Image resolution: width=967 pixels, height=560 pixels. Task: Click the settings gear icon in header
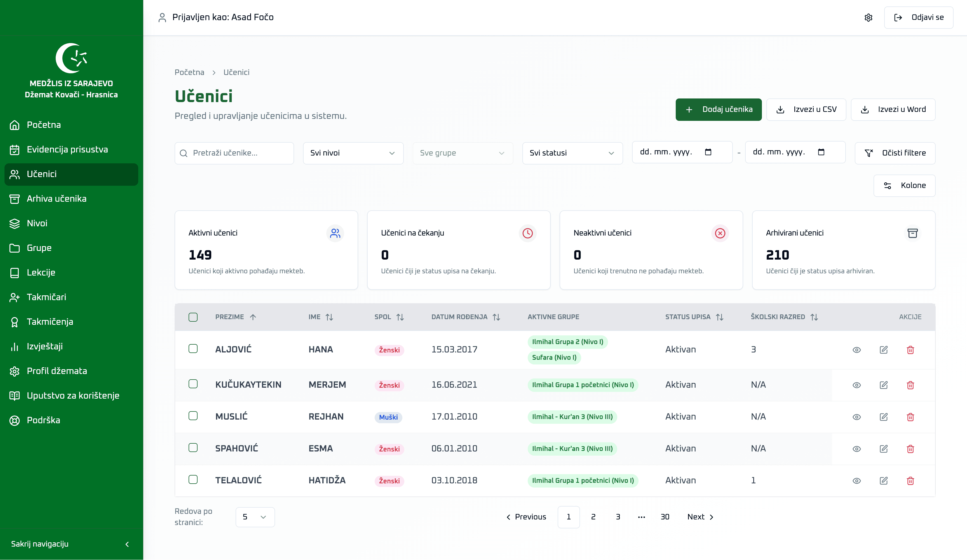tap(869, 18)
